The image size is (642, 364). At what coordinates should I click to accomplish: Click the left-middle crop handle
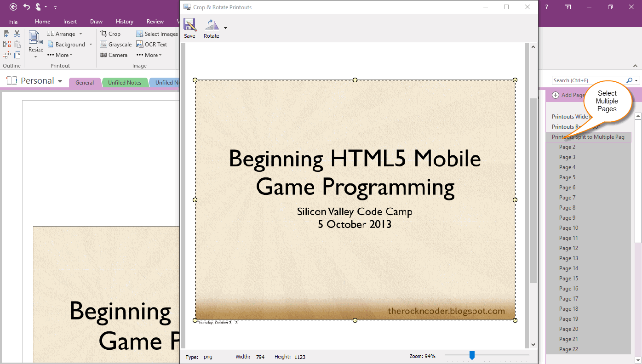click(195, 200)
